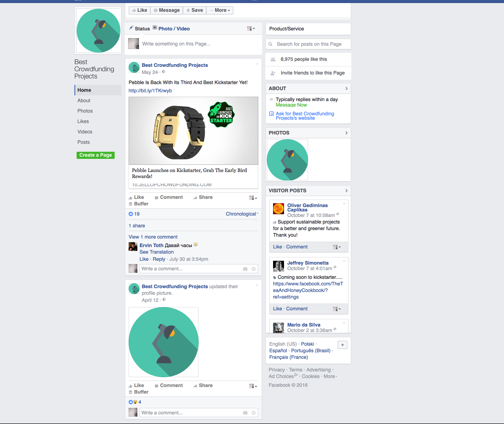Like the Best Crowdfunding Projects page
The image size is (504, 424).
140,10
